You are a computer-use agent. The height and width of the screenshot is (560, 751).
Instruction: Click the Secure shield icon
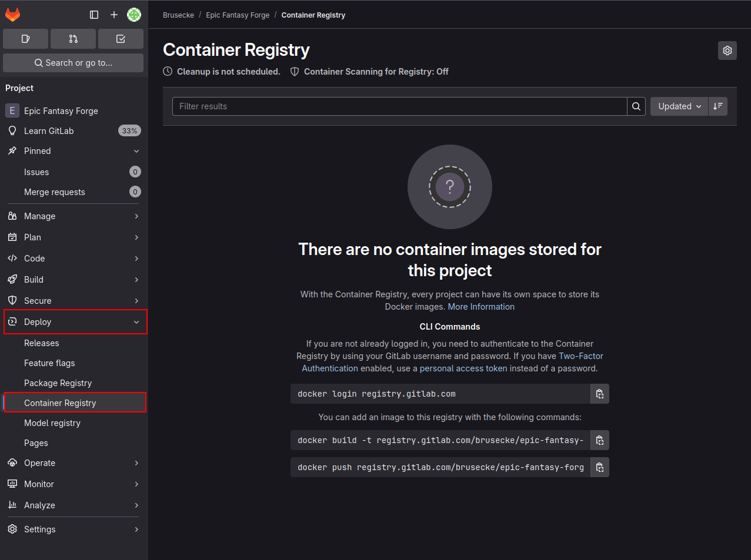coord(12,301)
